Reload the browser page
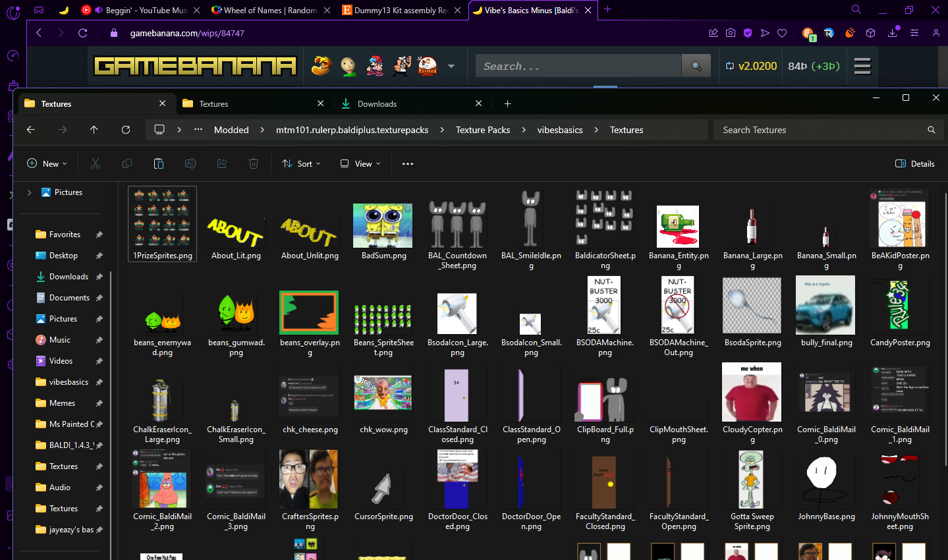This screenshot has width=948, height=560. pyautogui.click(x=83, y=33)
